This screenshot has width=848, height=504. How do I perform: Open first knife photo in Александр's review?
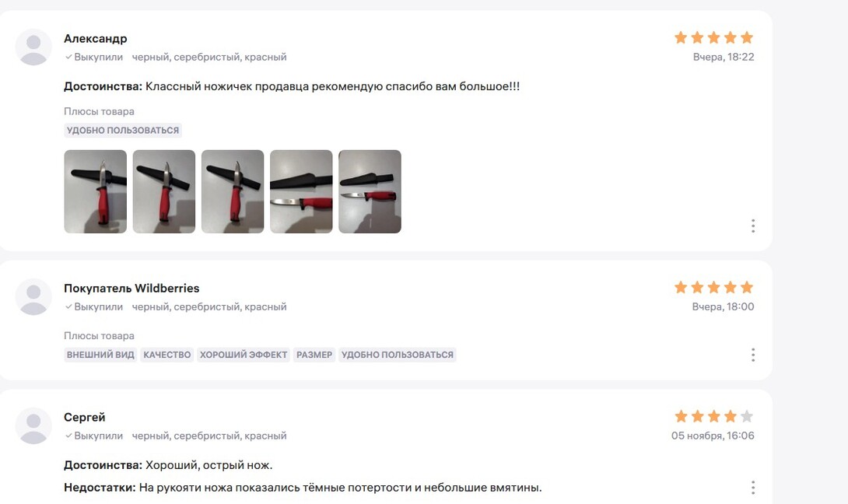[x=95, y=191]
